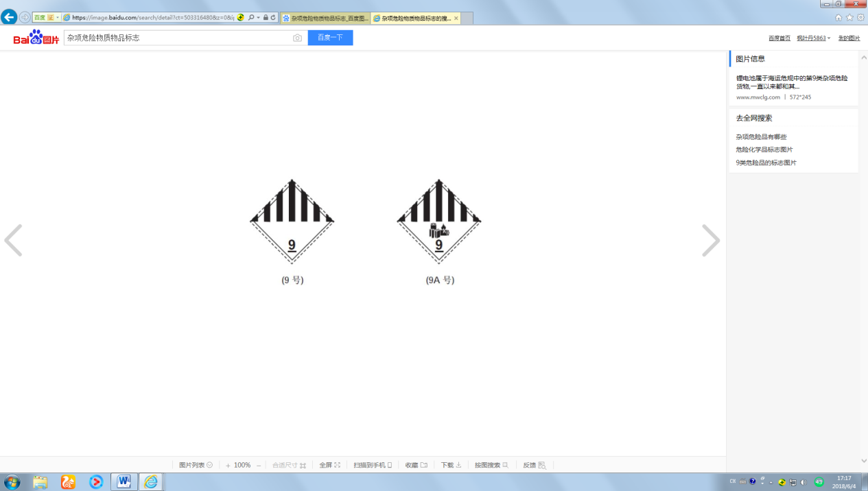The width and height of the screenshot is (868, 491).
Task: Open the 枫叶丹5863 account dropdown
Action: point(814,38)
